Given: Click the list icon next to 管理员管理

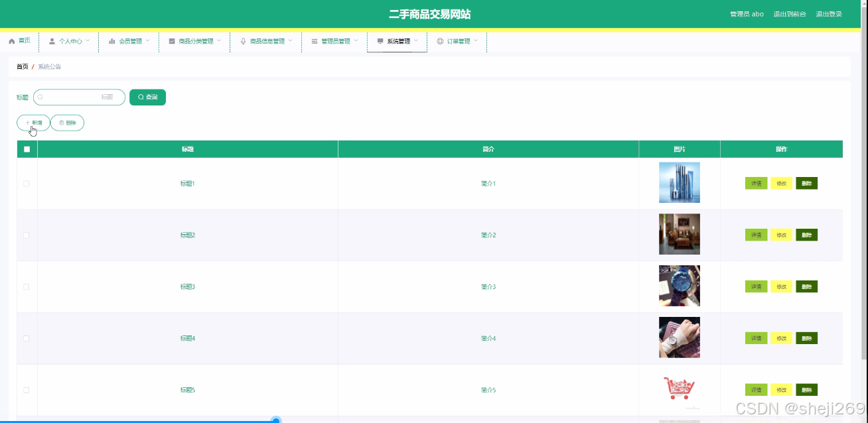Looking at the screenshot, I should [315, 41].
